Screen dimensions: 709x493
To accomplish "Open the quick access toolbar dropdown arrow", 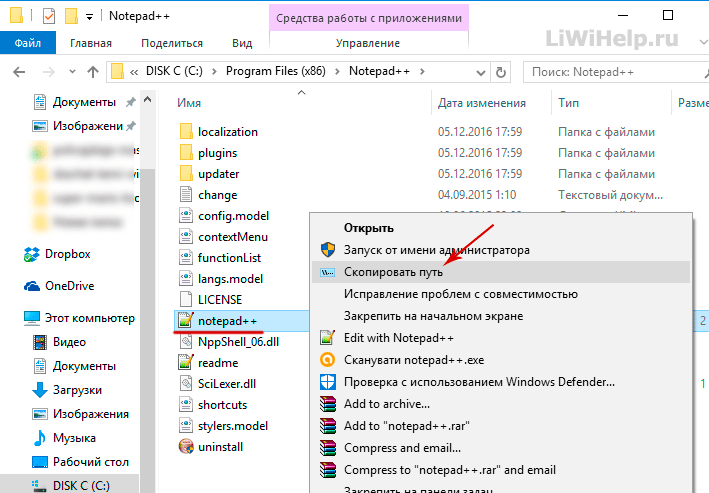I will (90, 17).
